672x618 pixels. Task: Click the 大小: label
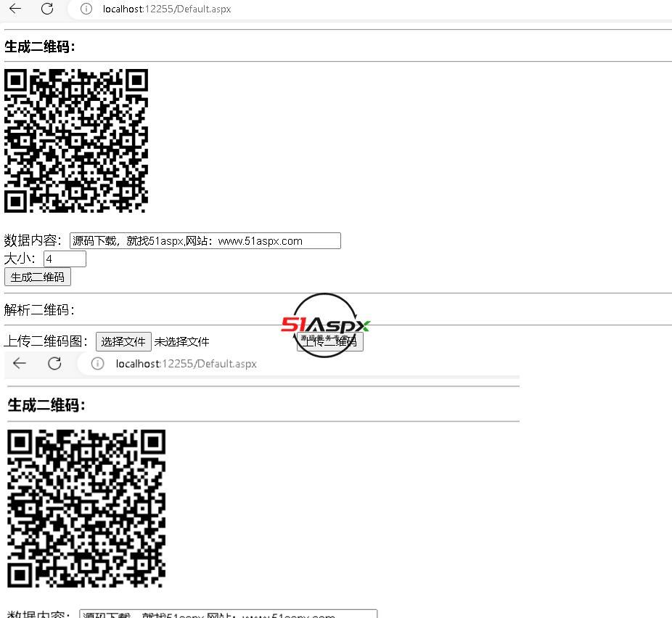tap(20, 259)
